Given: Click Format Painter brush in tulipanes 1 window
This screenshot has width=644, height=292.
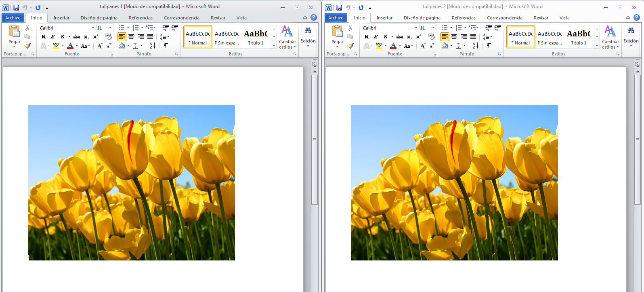Looking at the screenshot, I should 27,46.
